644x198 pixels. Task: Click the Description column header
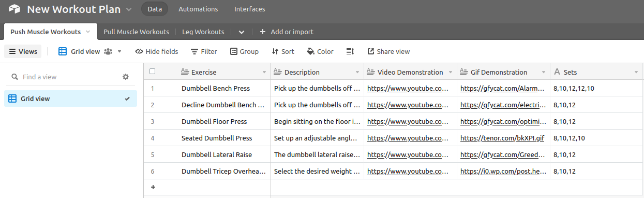[x=317, y=72]
